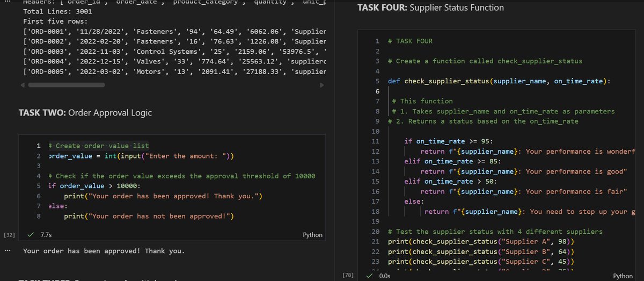Click the TASK TWO: Order Approval Logic heading

pyautogui.click(x=85, y=113)
